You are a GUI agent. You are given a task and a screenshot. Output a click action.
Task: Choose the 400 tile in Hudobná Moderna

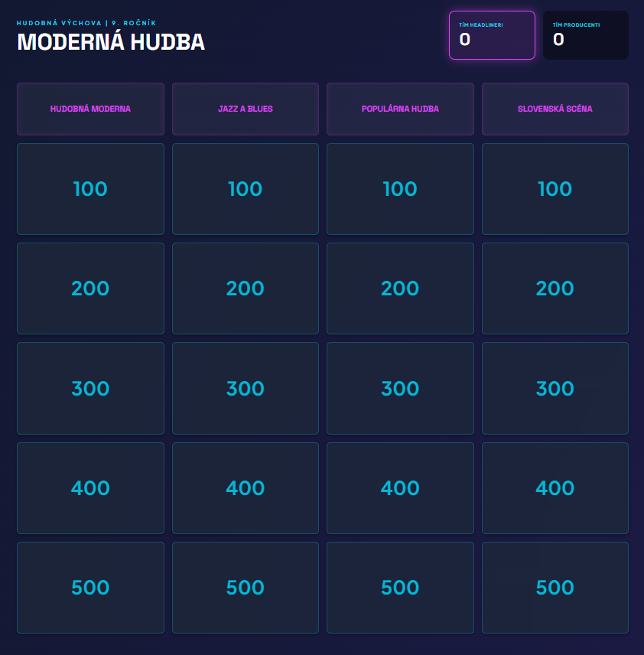[x=90, y=488]
